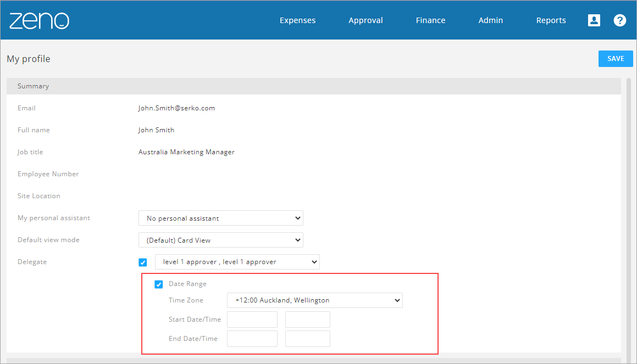
Task: Click the End Time input field
Action: coord(308,338)
